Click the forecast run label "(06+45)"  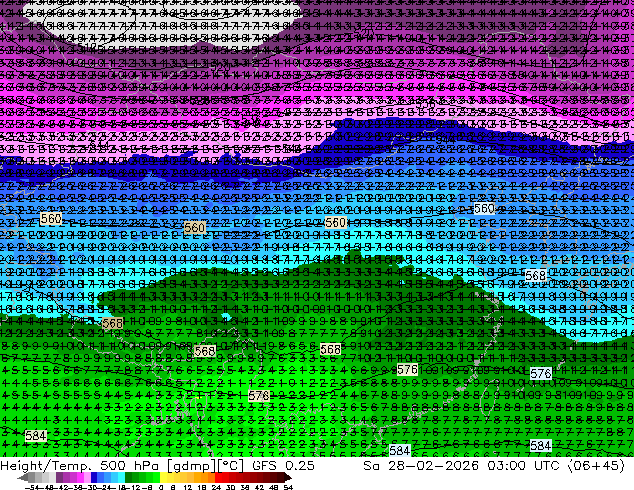click(596, 465)
